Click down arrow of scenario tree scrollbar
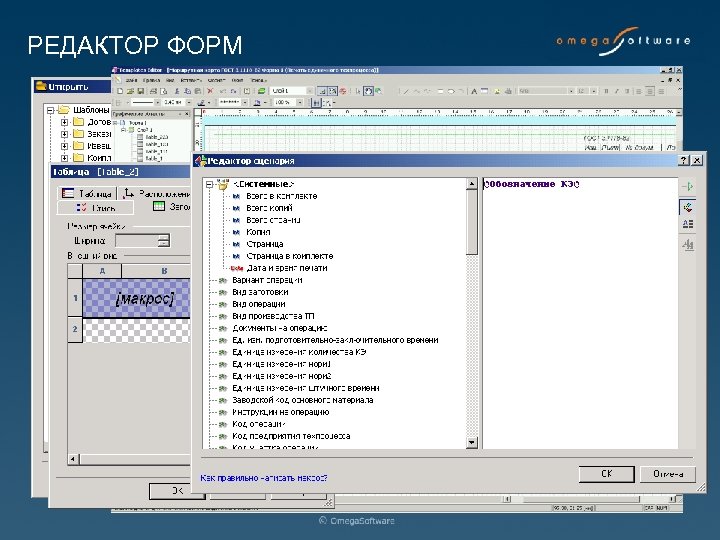This screenshot has height=540, width=720. point(472,443)
